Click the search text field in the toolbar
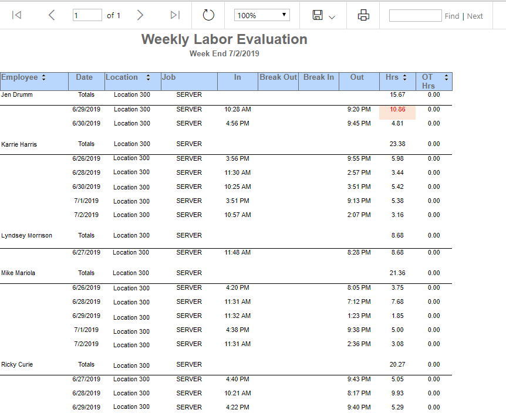Viewport: 506px width, 420px height. click(415, 16)
